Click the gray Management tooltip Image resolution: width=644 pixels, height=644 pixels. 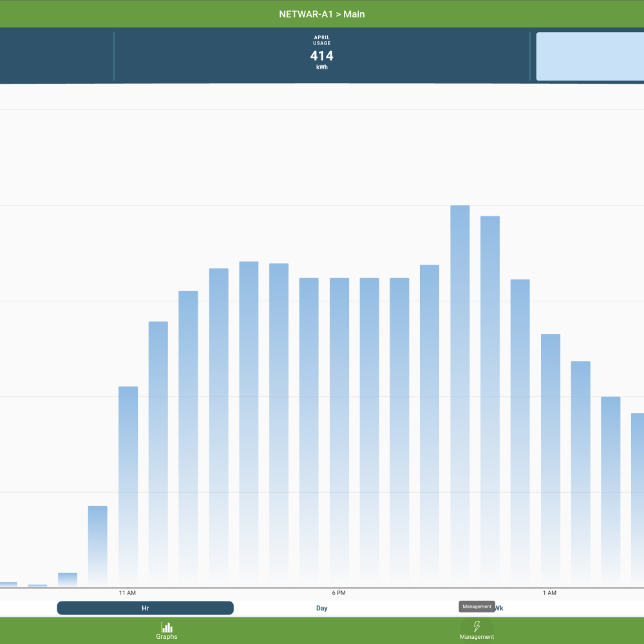pyautogui.click(x=477, y=607)
